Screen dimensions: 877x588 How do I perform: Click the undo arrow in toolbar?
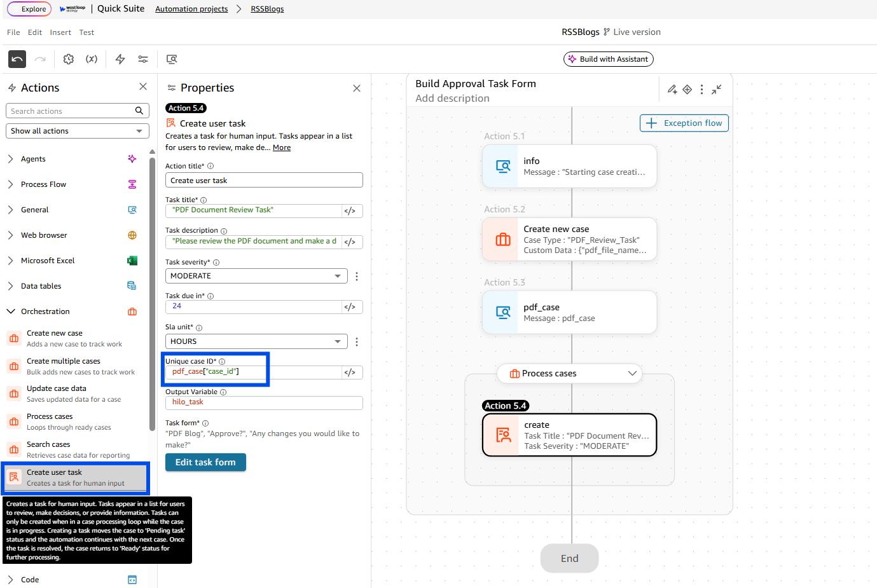tap(17, 59)
